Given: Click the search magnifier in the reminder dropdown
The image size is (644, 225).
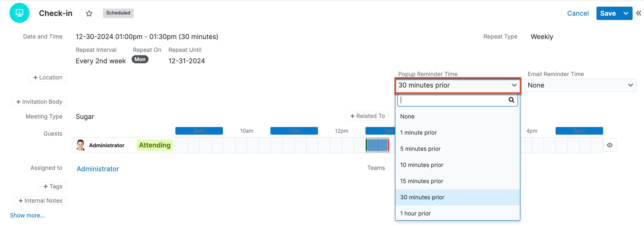Looking at the screenshot, I should pos(511,100).
